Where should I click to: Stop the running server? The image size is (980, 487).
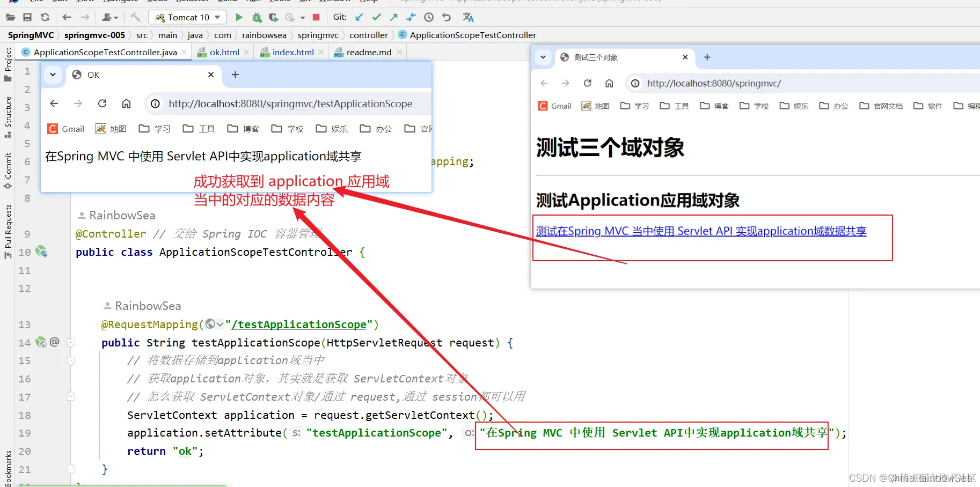(316, 17)
